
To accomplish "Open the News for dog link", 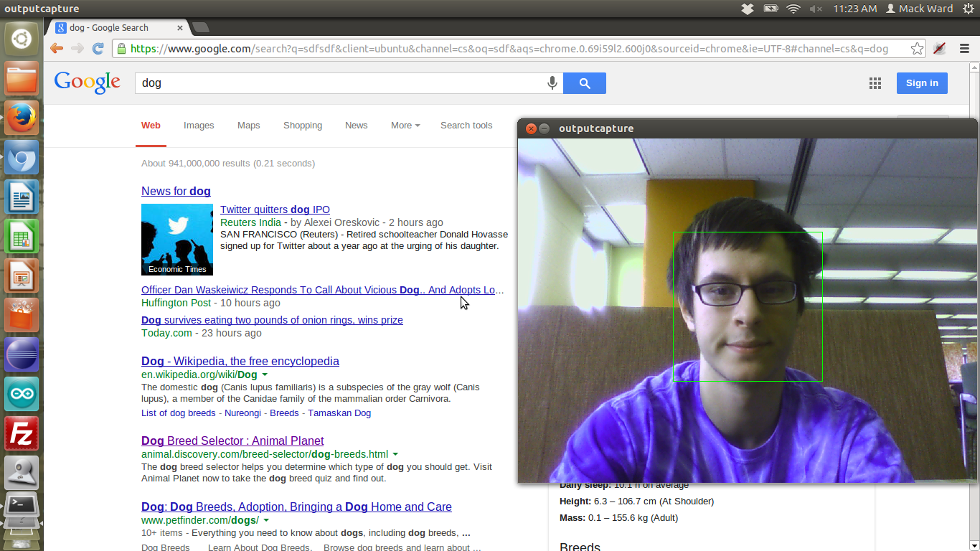I will (x=176, y=191).
